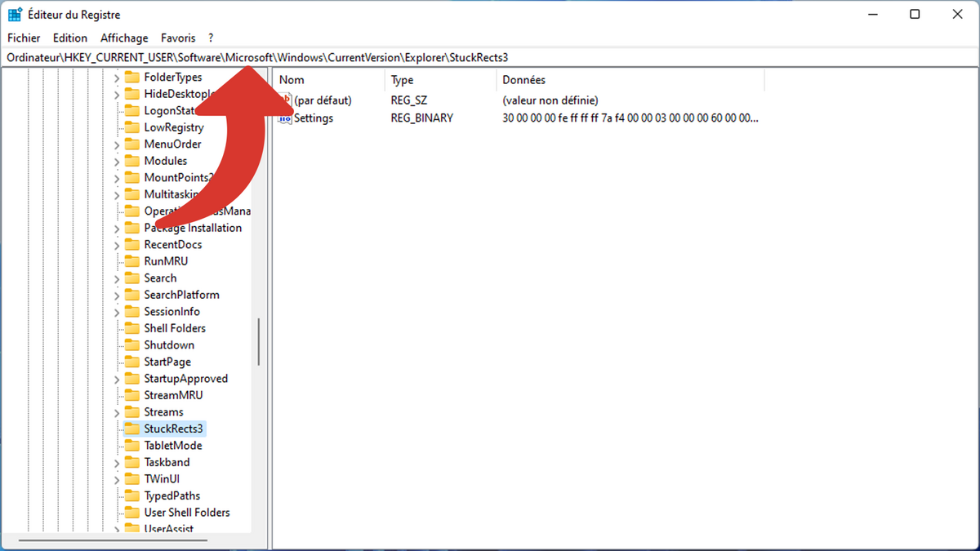Click the Streams folder icon
The width and height of the screenshot is (980, 551).
131,412
